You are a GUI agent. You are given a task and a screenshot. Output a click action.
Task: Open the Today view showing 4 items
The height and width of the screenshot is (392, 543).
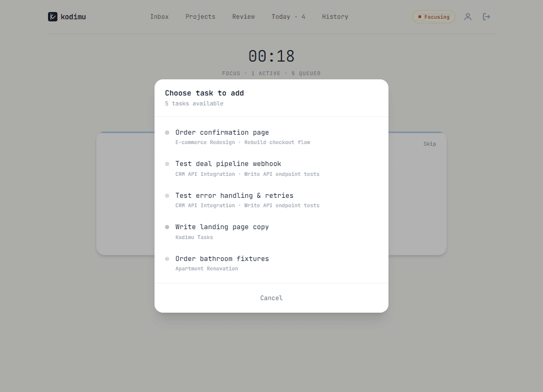point(289,16)
